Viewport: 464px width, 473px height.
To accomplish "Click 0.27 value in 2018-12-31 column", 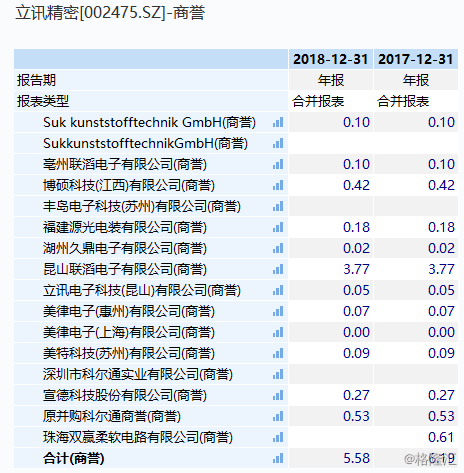I will 356,395.
